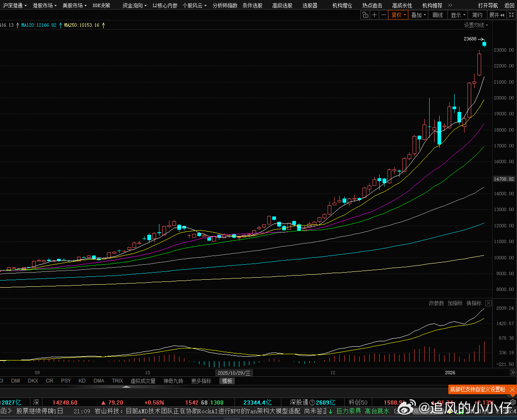Image resolution: width=517 pixels, height=420 pixels.
Task: Zoom in chart with the plus icon
Action: pos(374,15)
